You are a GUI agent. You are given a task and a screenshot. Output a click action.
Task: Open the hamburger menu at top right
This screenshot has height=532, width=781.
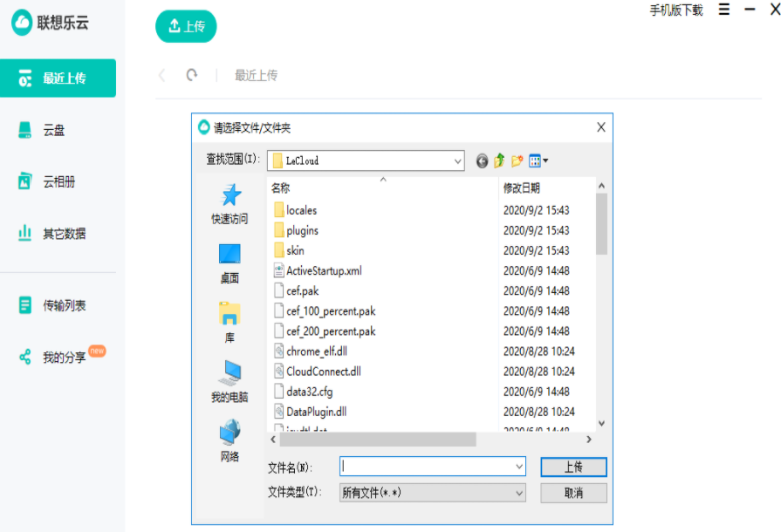(x=724, y=10)
